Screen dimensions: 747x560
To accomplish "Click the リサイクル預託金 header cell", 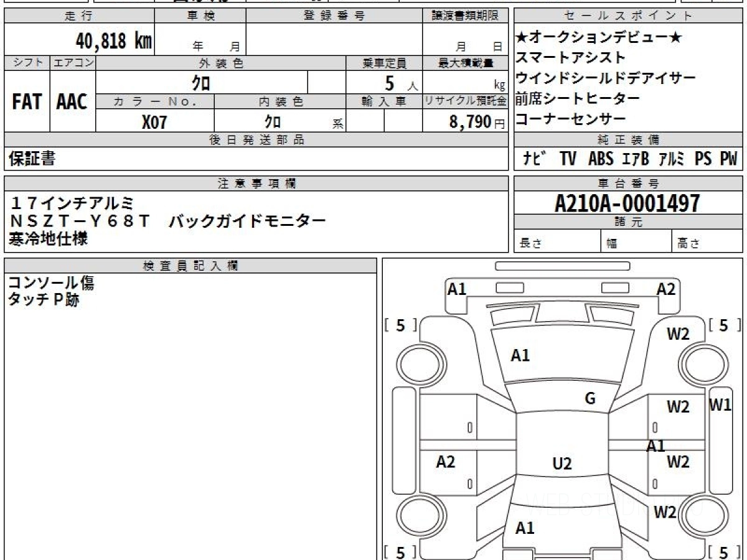I will tap(466, 101).
